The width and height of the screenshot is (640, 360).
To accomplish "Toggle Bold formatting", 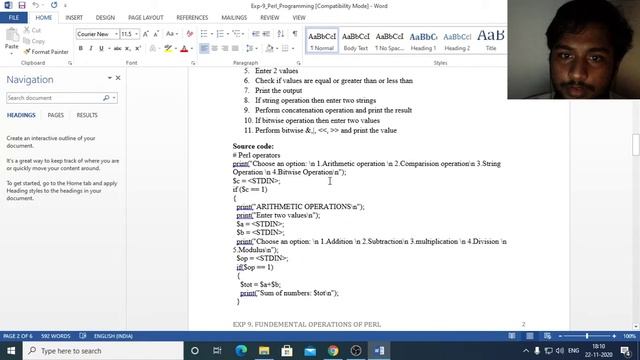I will pos(80,49).
